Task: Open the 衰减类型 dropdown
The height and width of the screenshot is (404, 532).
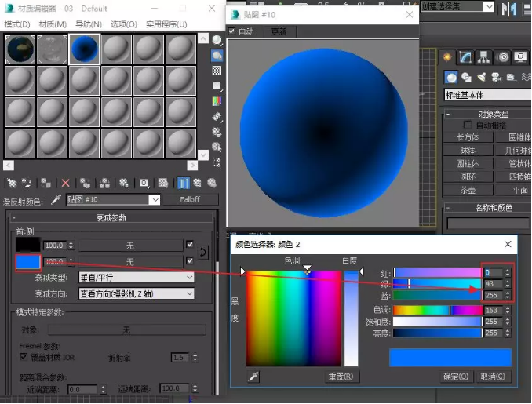Action: pyautogui.click(x=137, y=278)
